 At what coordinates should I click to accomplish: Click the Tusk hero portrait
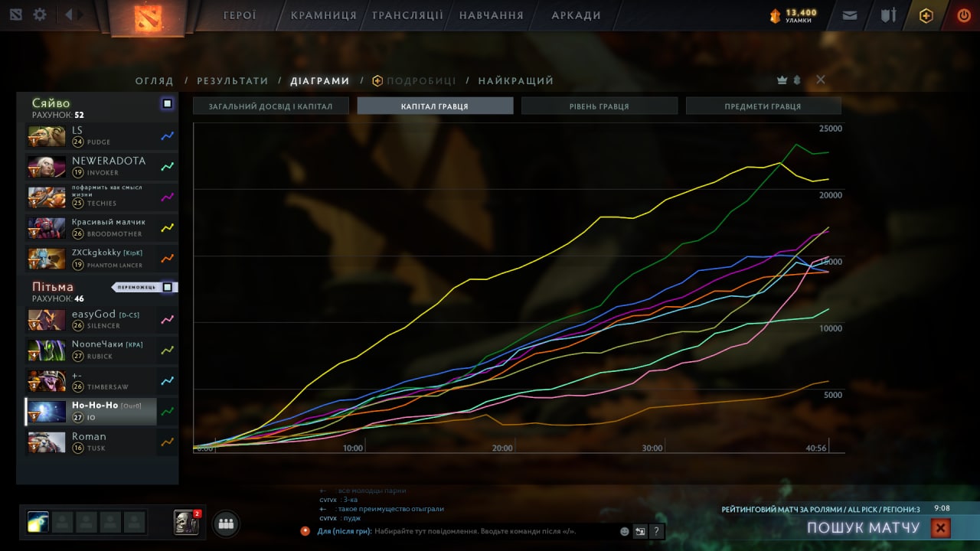(x=47, y=442)
